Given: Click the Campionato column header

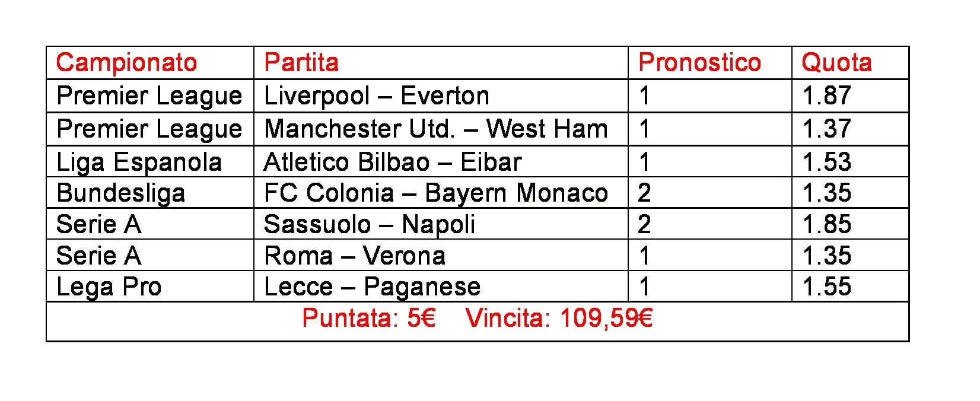Looking at the screenshot, I should (126, 63).
